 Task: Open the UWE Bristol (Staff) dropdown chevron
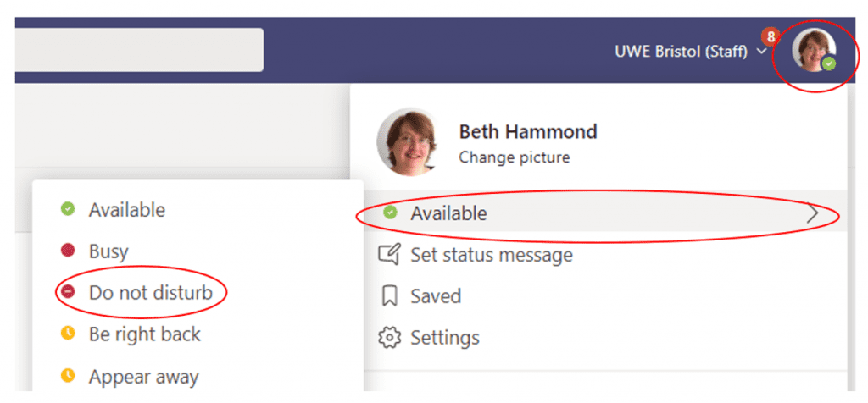(x=761, y=52)
